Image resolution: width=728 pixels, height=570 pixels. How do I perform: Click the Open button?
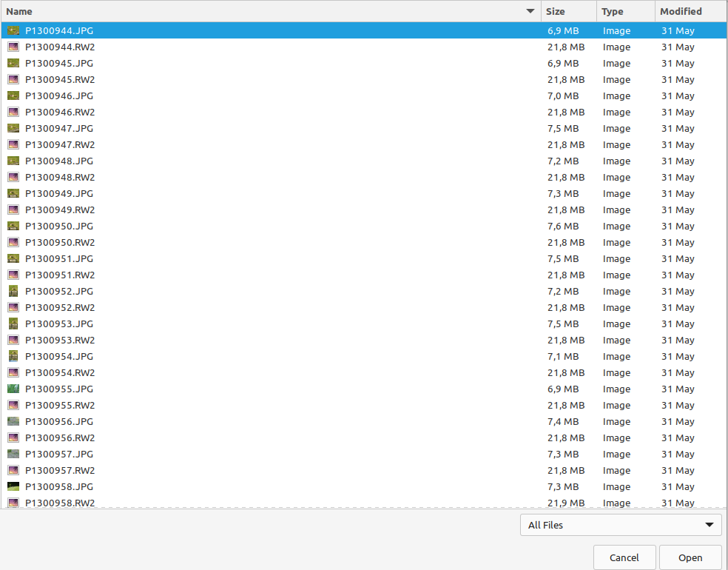point(690,557)
